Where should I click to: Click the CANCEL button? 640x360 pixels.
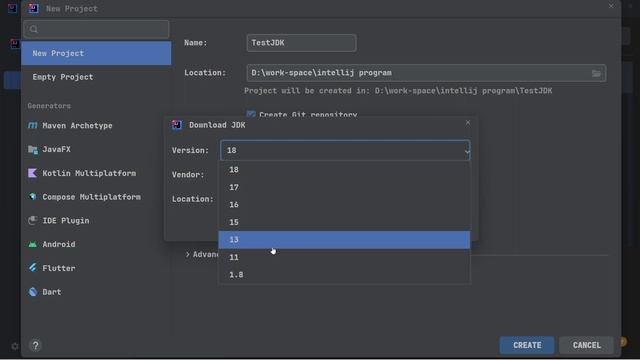click(587, 345)
